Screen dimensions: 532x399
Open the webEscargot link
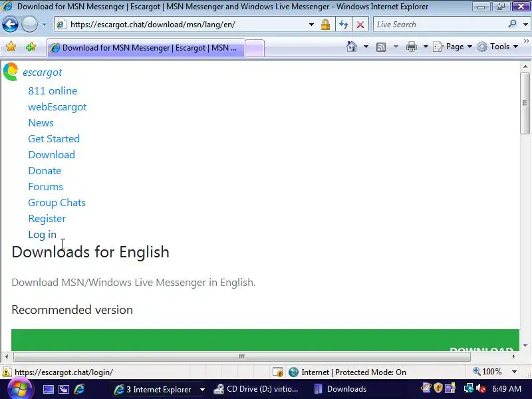coord(57,107)
